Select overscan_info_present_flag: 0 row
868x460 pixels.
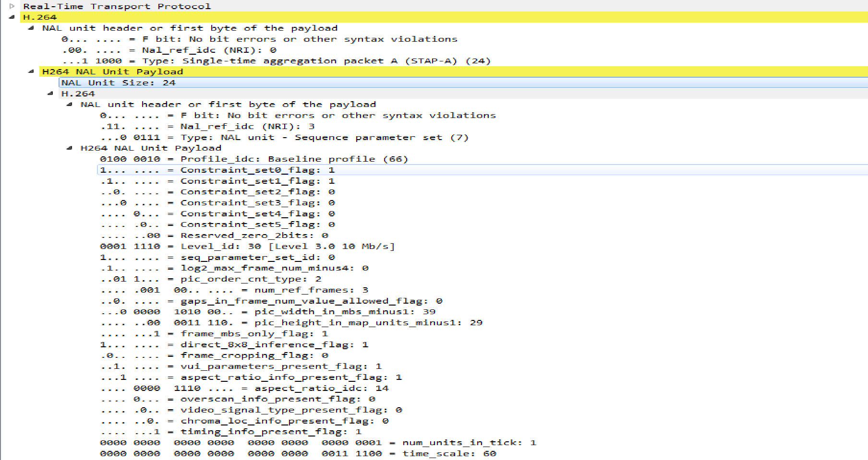[238, 399]
